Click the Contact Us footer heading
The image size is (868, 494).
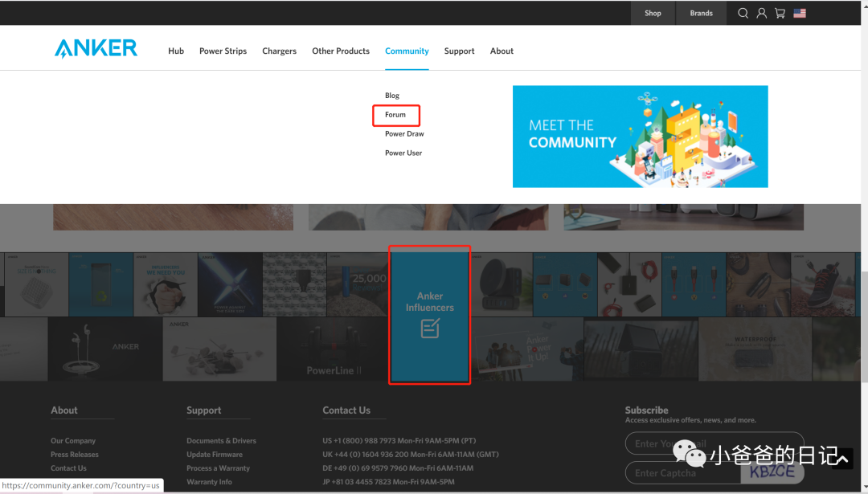point(346,410)
